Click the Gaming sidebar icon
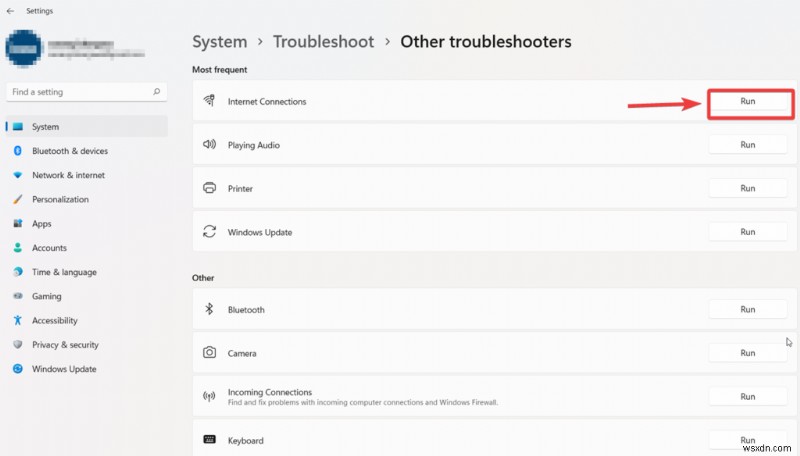 coord(17,297)
